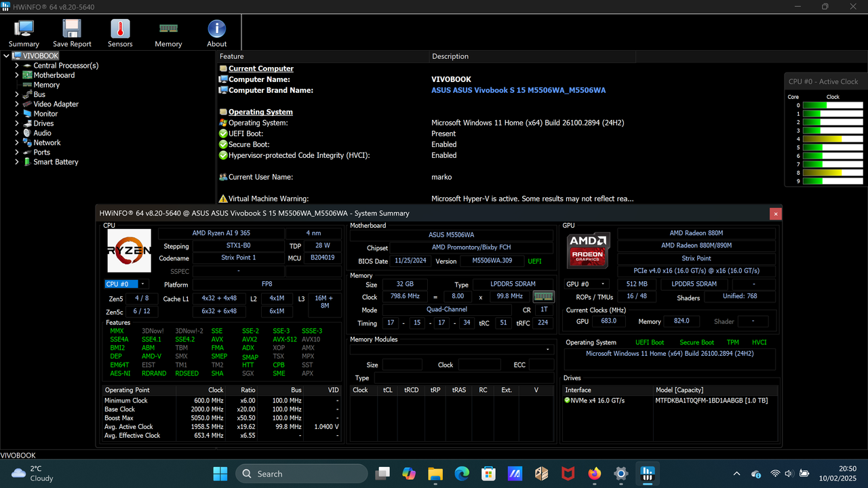
Task: Click the memory module icon next to 99.8 MHz
Action: [x=544, y=297]
